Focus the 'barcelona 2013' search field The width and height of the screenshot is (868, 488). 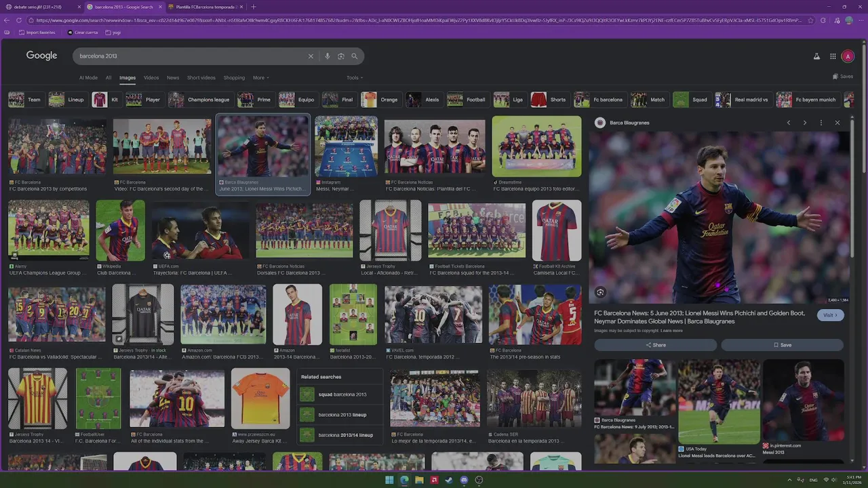click(x=190, y=56)
